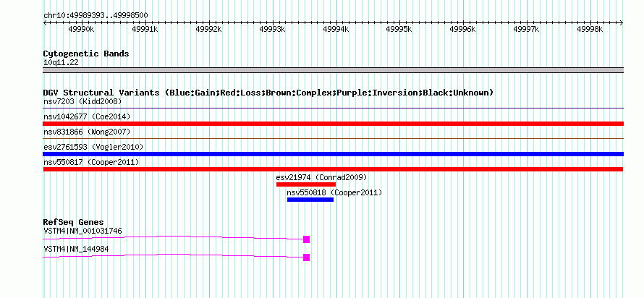Open the VSTM4|NM_144984 transcript label
This screenshot has height=298, width=644.
76,249
